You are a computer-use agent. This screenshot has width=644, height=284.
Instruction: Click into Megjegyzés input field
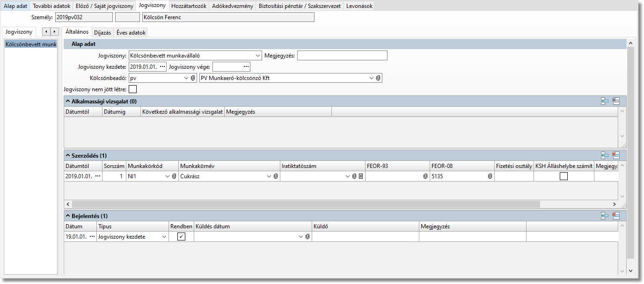pos(342,56)
